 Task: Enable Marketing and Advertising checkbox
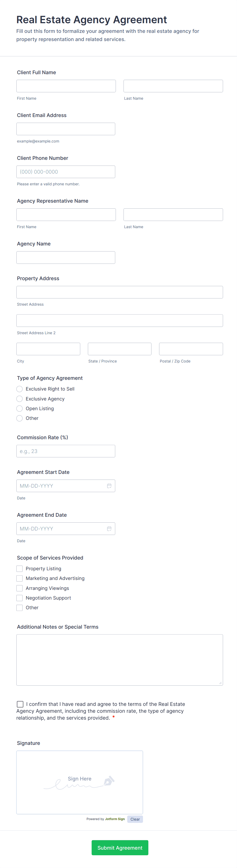tap(20, 578)
